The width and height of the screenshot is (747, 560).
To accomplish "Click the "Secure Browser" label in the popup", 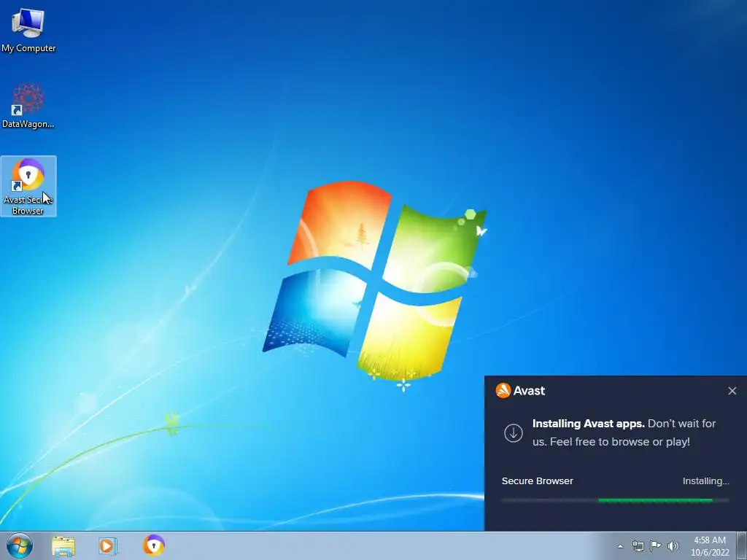I will point(538,481).
